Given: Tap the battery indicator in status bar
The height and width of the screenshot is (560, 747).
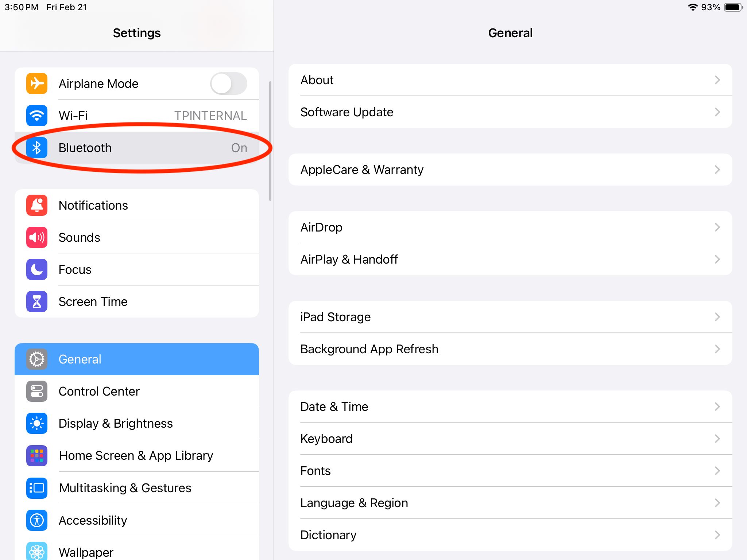Looking at the screenshot, I should [733, 7].
